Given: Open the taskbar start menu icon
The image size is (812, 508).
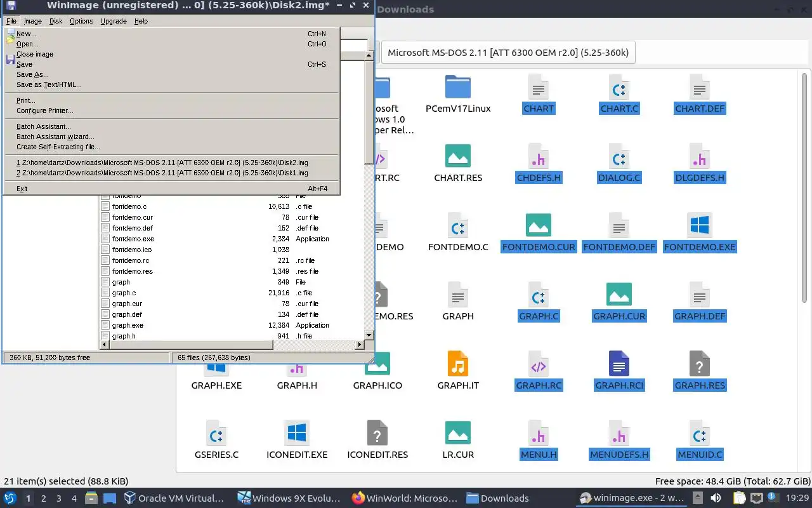Looking at the screenshot, I should click(x=10, y=498).
